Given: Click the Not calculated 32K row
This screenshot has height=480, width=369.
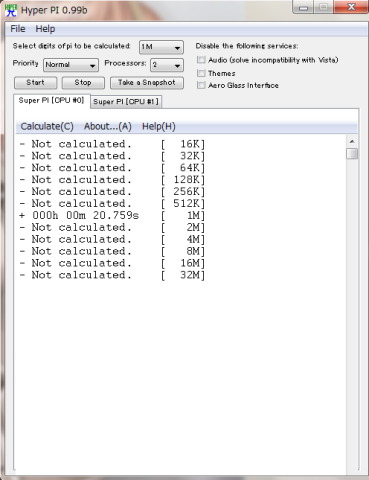Looking at the screenshot, I should coord(112,156).
